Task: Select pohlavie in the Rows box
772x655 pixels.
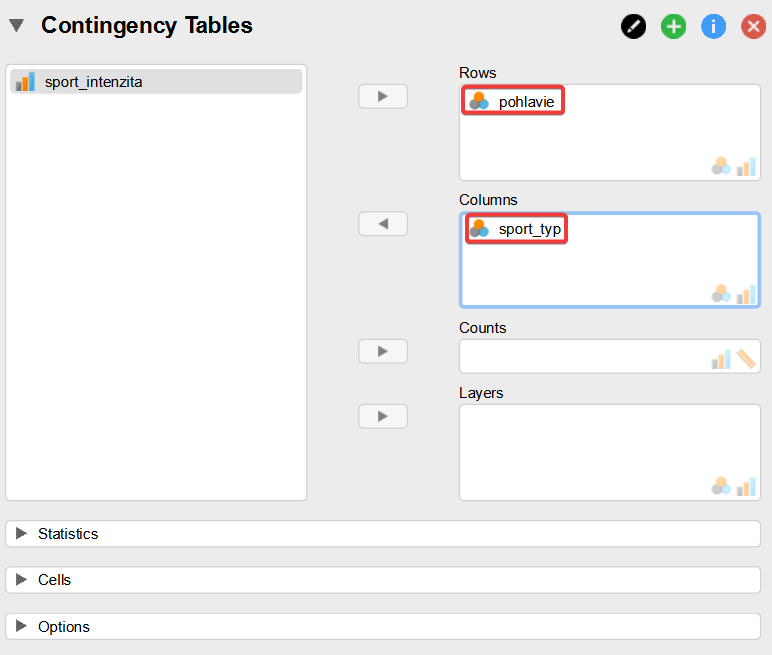Action: pos(513,100)
